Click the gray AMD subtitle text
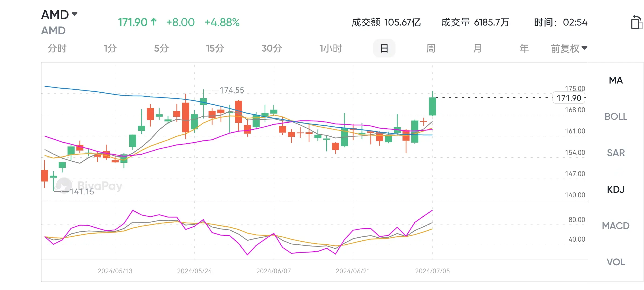This screenshot has height=290, width=644. 53,31
